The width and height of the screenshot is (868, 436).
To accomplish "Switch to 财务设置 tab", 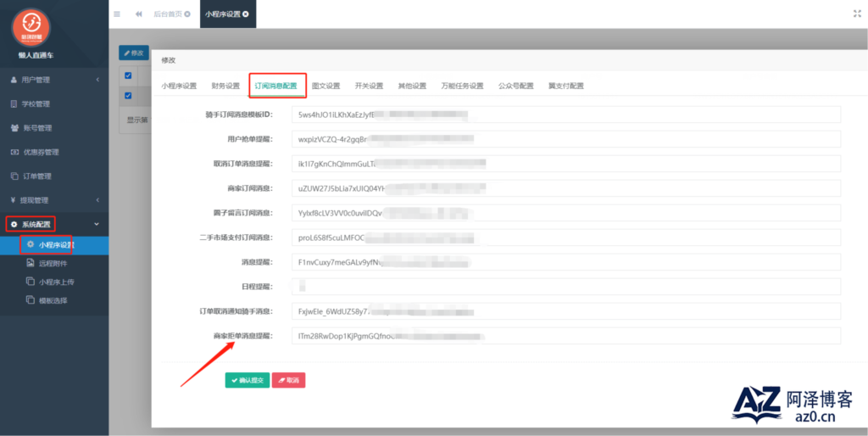I will [x=225, y=86].
